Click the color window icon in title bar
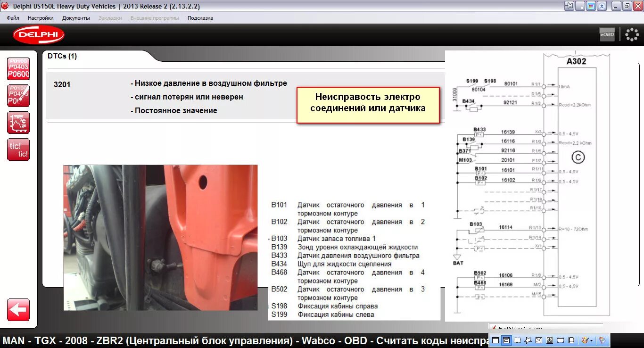The width and height of the screenshot is (644, 348). click(x=591, y=6)
